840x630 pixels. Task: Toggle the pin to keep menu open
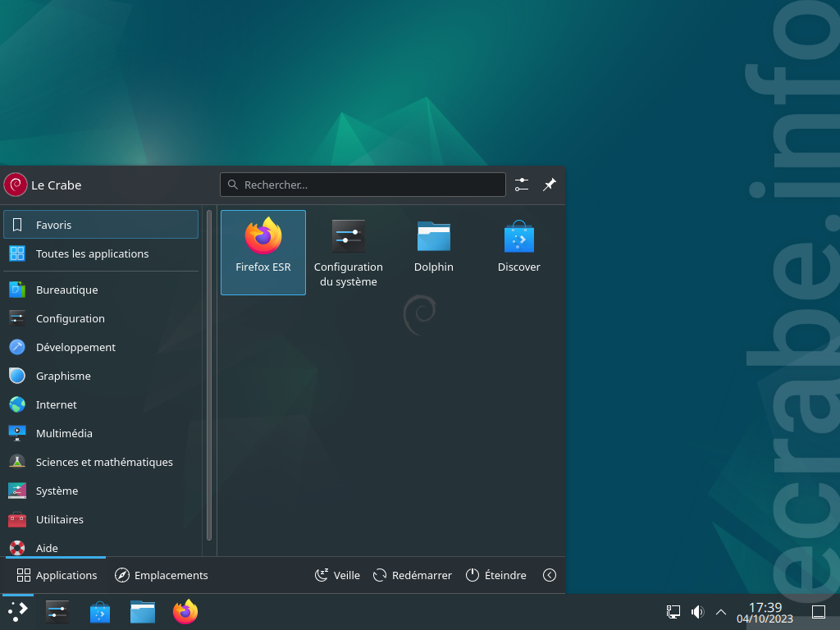point(549,185)
